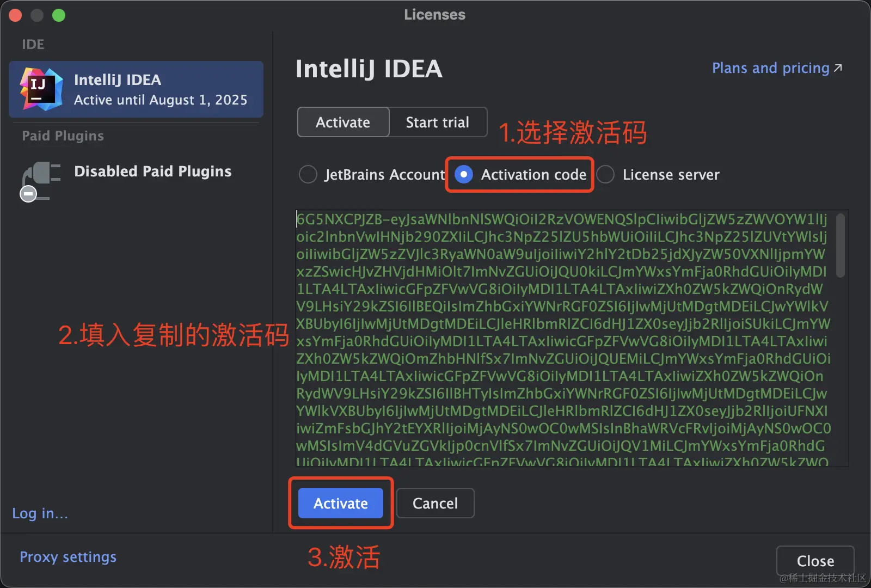This screenshot has width=871, height=588.
Task: Click the 'Active until August 1, 2025' text
Action: [x=161, y=100]
